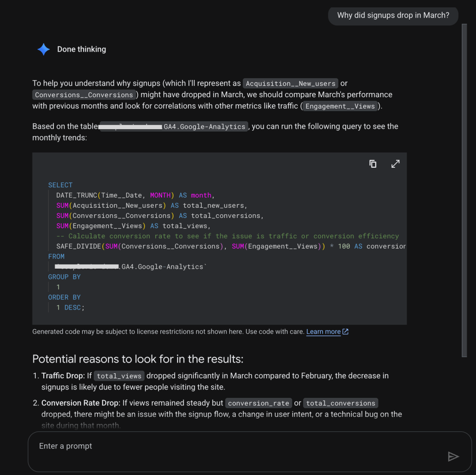Click the SAFE_DIVIDE expression line

(231, 246)
